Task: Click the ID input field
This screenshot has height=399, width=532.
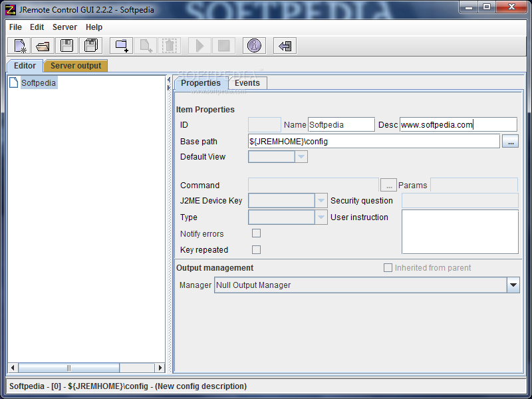Action: click(265, 124)
